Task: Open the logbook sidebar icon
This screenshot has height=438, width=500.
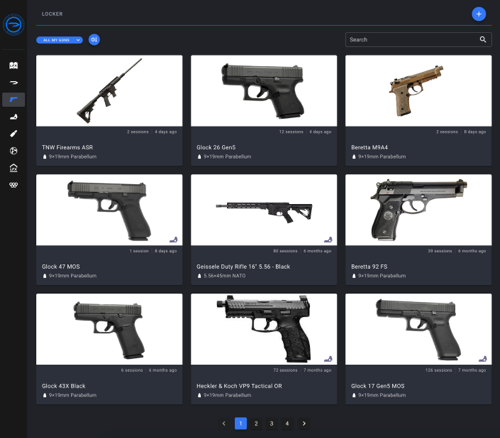Action: click(13, 65)
